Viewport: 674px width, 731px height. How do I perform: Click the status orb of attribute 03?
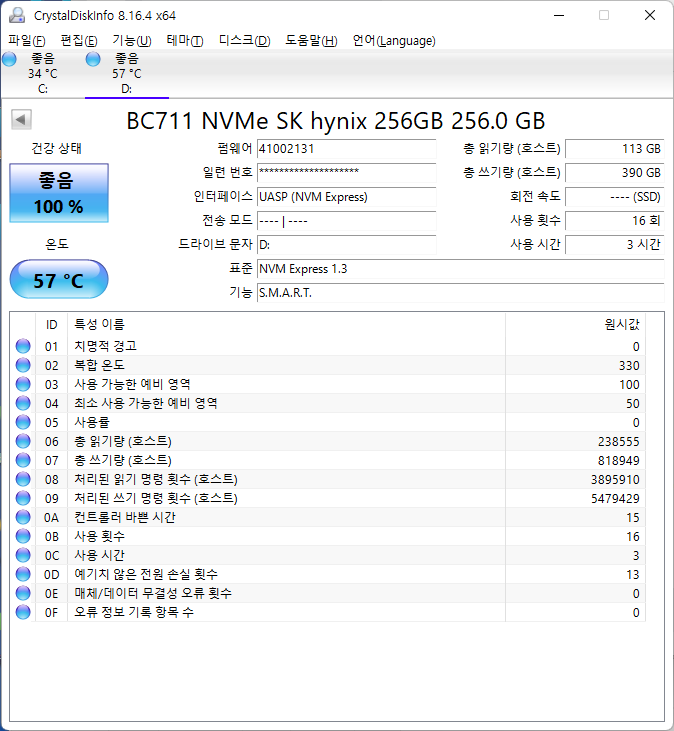(23, 384)
